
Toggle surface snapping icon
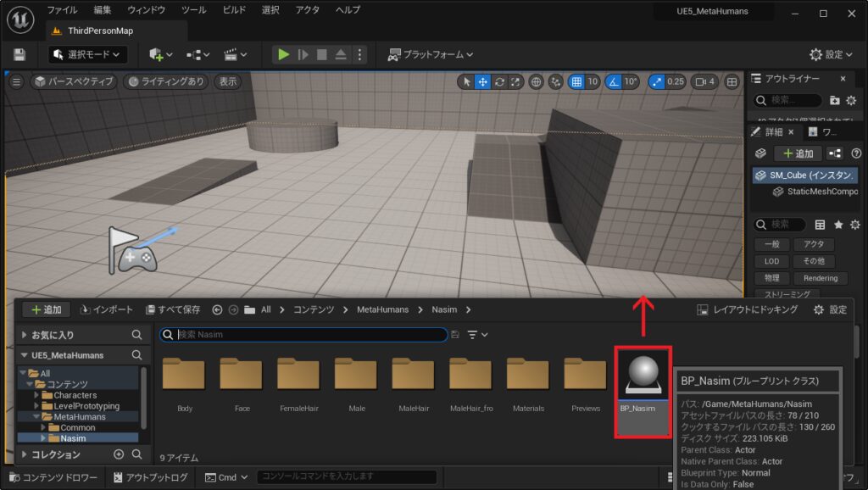click(x=555, y=82)
